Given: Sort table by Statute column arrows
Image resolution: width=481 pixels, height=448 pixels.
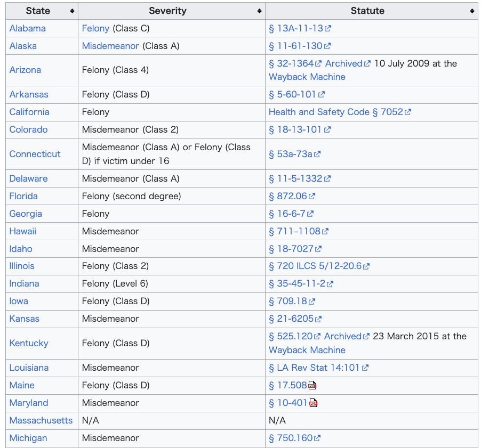Looking at the screenshot, I should tap(472, 11).
